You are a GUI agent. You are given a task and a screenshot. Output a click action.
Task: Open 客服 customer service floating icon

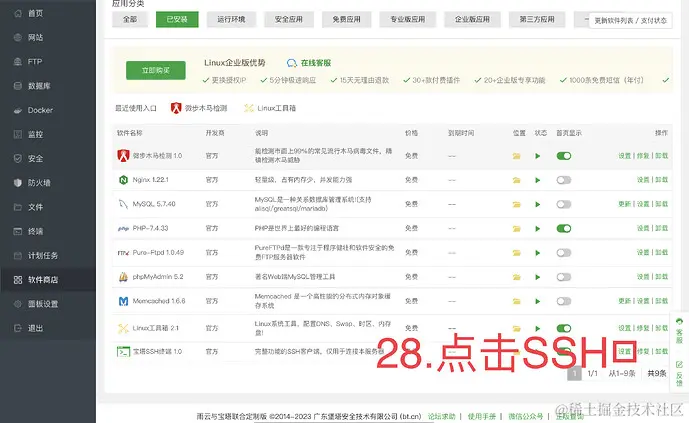[679, 330]
